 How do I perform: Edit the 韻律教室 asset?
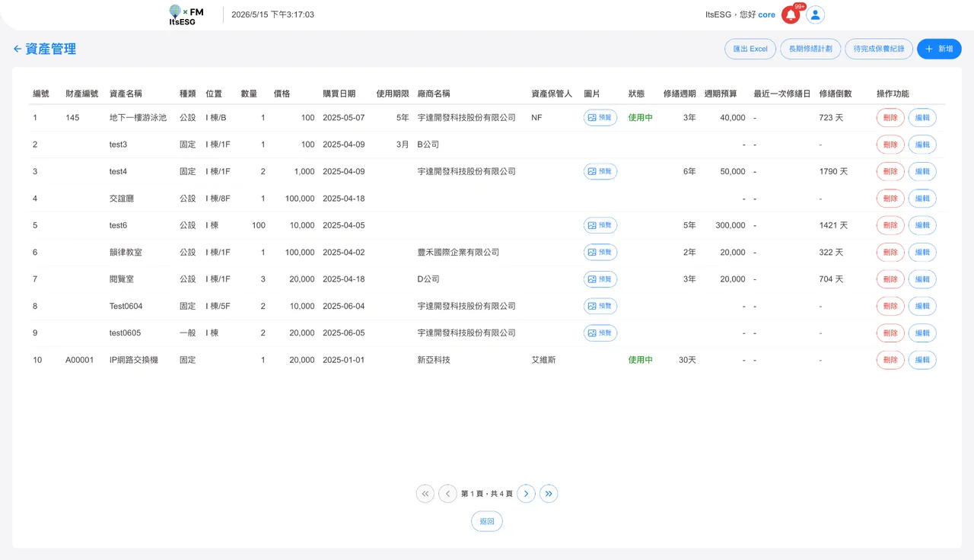pos(922,253)
